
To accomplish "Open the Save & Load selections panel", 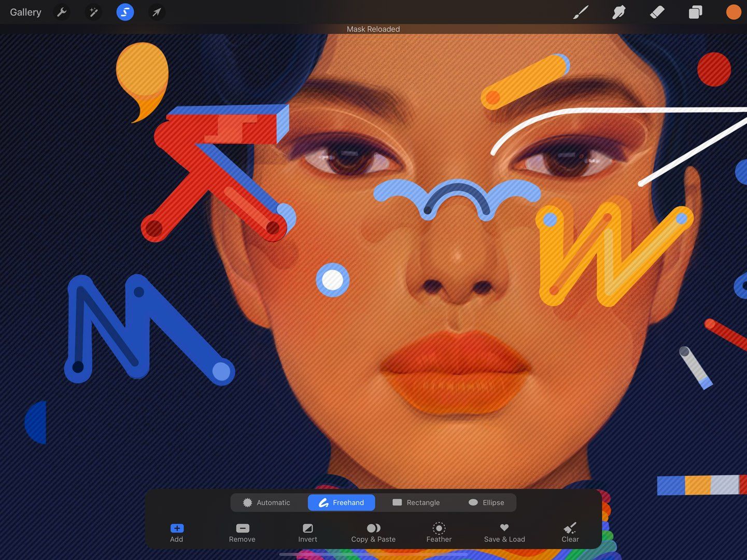I will 504,533.
